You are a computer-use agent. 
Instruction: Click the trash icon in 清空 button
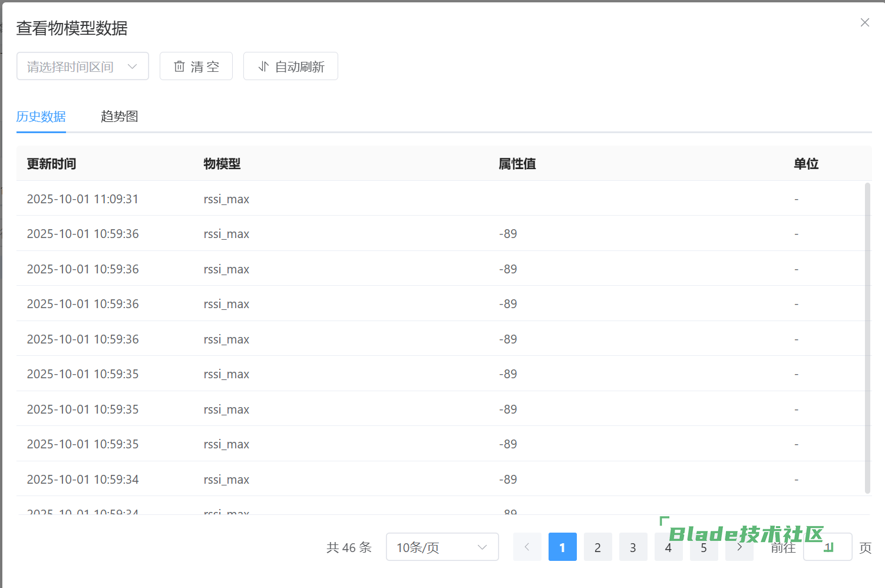179,67
